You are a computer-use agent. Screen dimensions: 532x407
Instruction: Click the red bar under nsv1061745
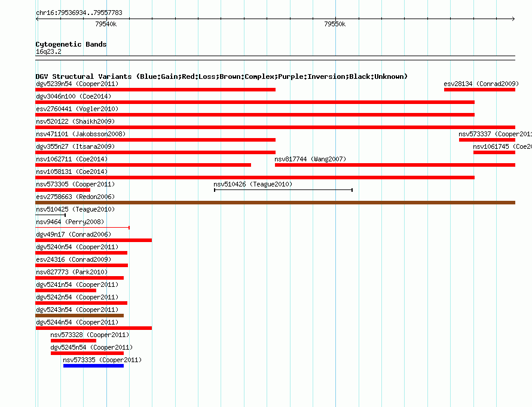tap(494, 152)
